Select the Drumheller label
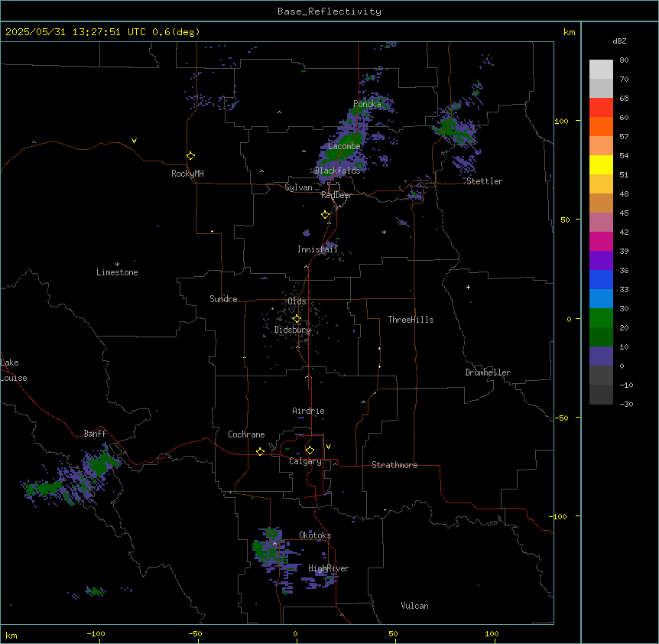Screen dimensions: 659x644 (x=488, y=372)
